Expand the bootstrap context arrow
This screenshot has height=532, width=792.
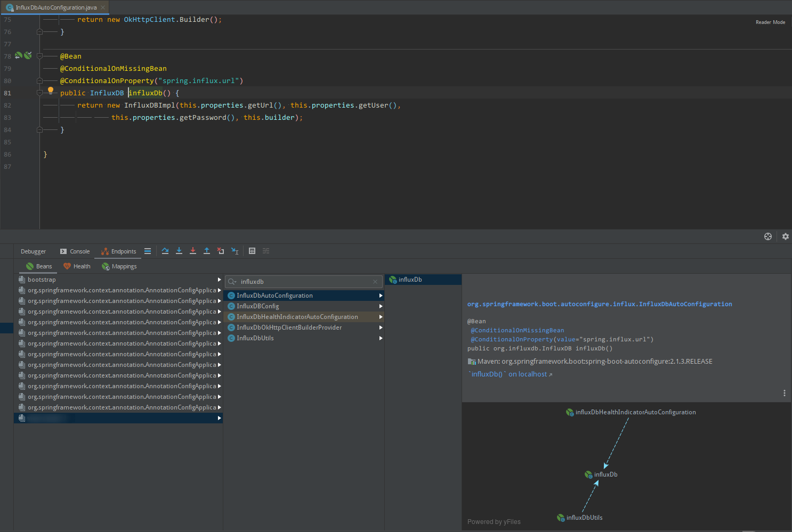219,280
